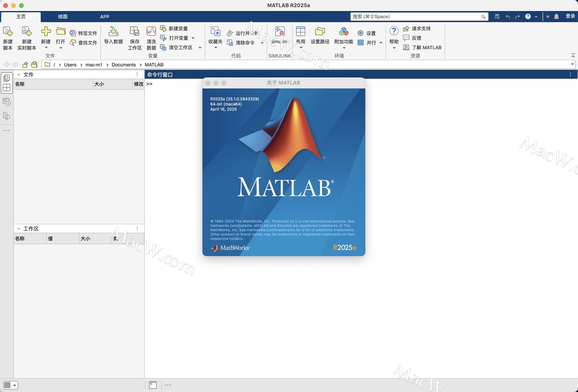Image resolution: width=578 pixels, height=392 pixels.
Task: Click the Clean Data (清洗数据) icon
Action: point(151,32)
